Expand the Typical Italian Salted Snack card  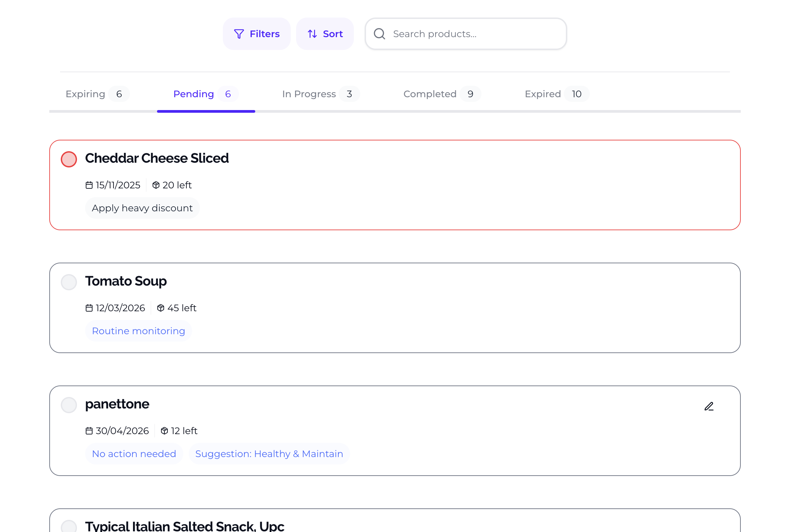pyautogui.click(x=185, y=525)
